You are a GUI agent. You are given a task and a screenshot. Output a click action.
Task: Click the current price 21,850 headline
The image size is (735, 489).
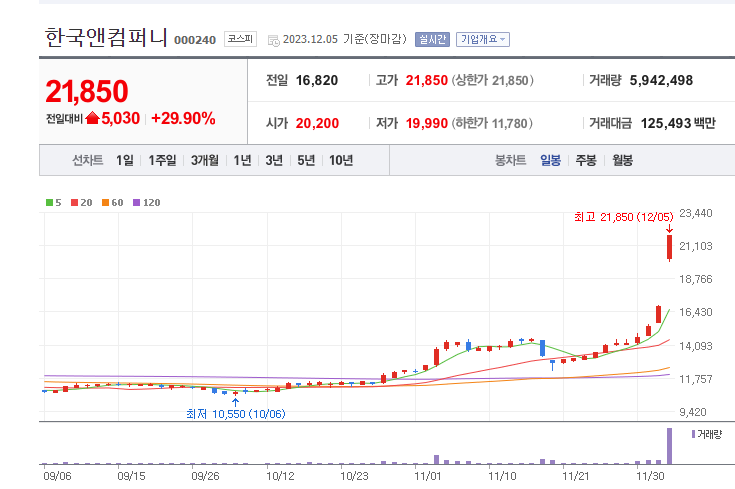tap(87, 91)
